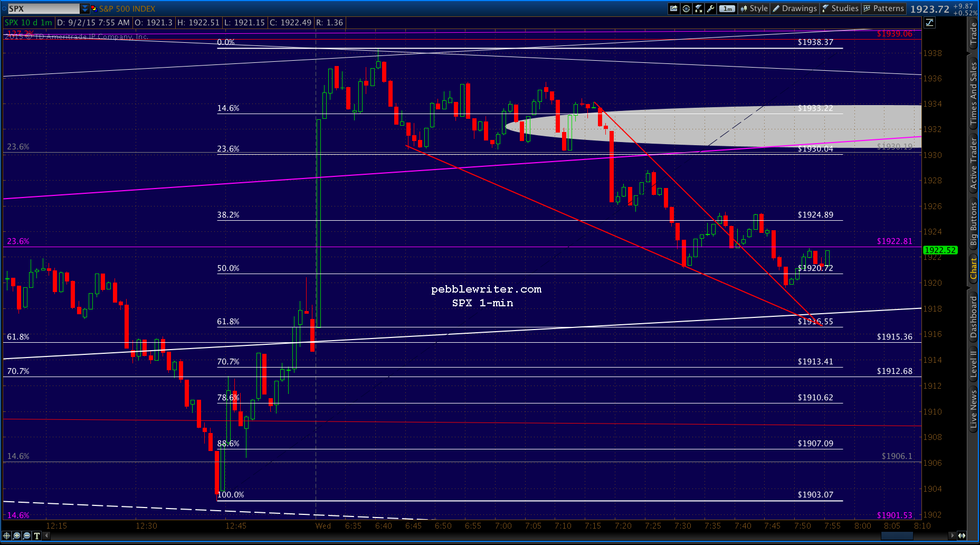The width and height of the screenshot is (980, 545).
Task: Click the 1923.72 last price in header
Action: click(x=929, y=9)
